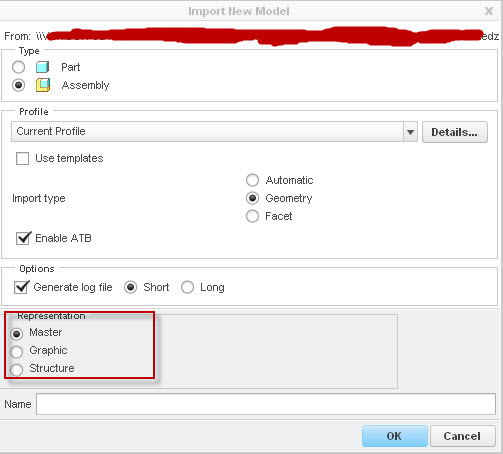The width and height of the screenshot is (503, 454).
Task: Select the Assembly type radio button
Action: click(x=18, y=85)
